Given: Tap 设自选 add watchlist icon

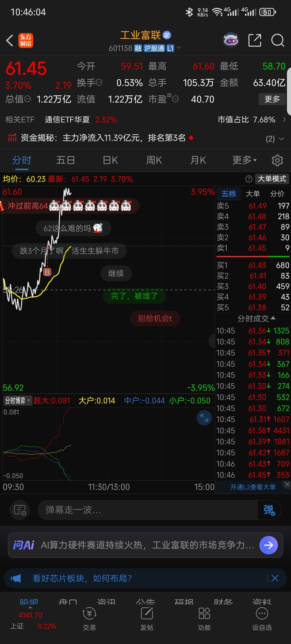Looking at the screenshot, I should tap(262, 619).
